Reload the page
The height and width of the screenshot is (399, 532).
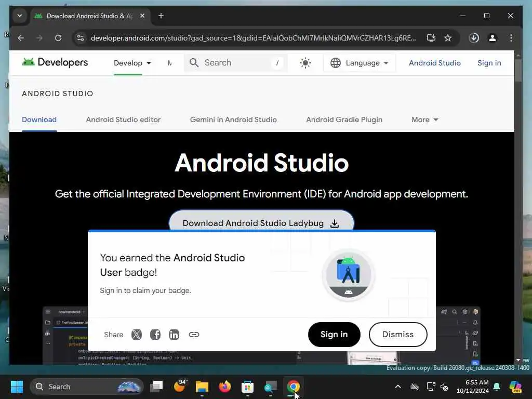(x=58, y=37)
